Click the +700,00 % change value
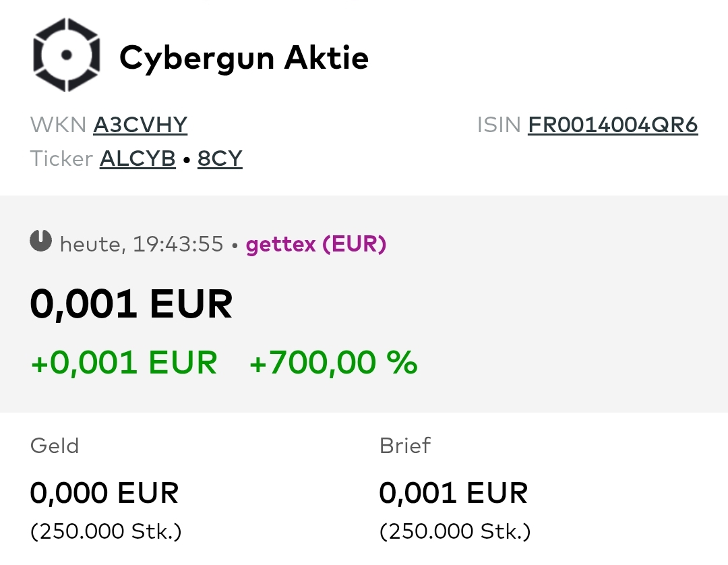728x565 pixels. click(333, 362)
